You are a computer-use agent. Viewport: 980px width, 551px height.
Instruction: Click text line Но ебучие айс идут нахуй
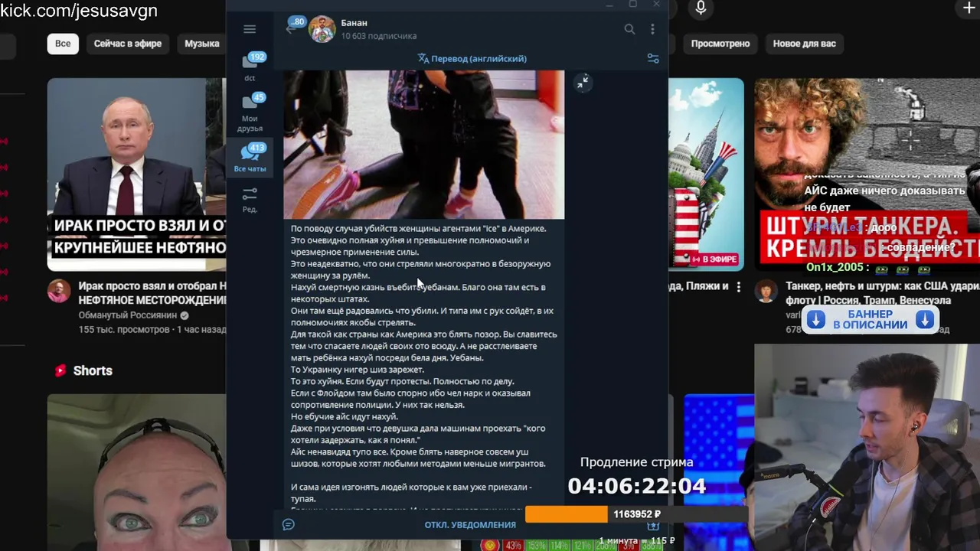[x=345, y=416]
